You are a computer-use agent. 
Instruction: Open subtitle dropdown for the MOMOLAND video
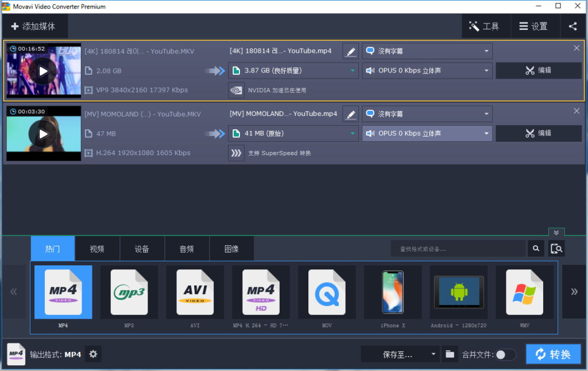click(x=427, y=114)
